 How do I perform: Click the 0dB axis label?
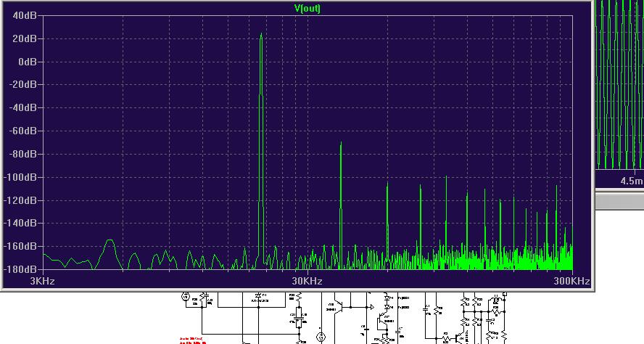coord(28,62)
